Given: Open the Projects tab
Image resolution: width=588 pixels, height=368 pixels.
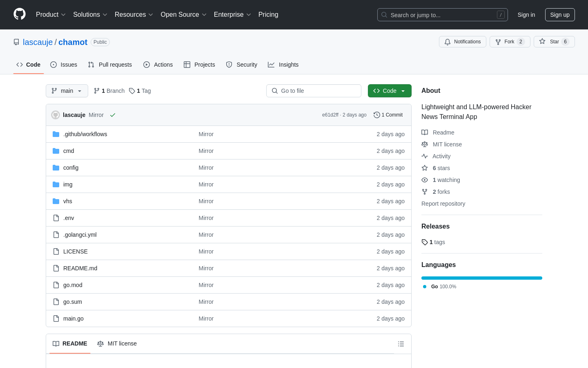Looking at the screenshot, I should point(199,65).
